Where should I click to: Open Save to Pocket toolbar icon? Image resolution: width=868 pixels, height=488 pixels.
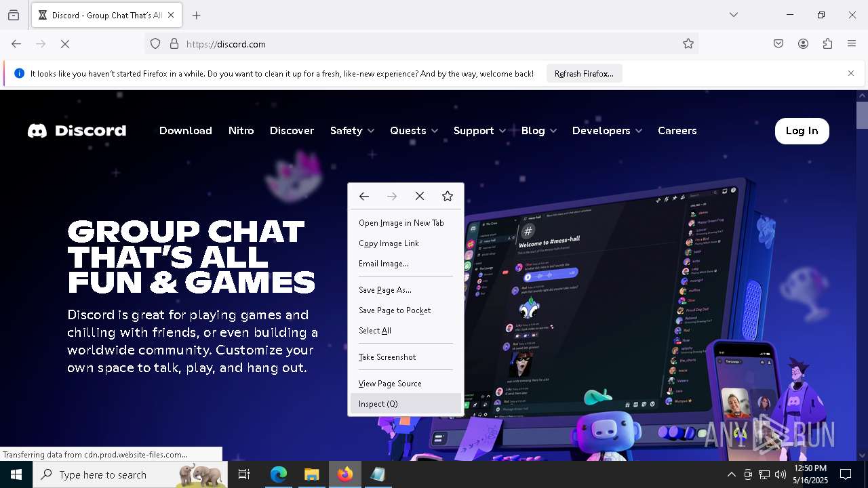778,44
